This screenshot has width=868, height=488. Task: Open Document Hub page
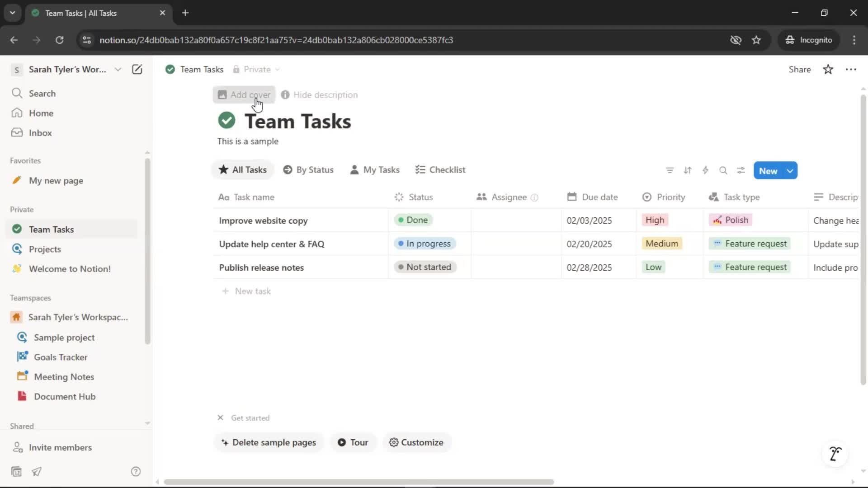(65, 396)
